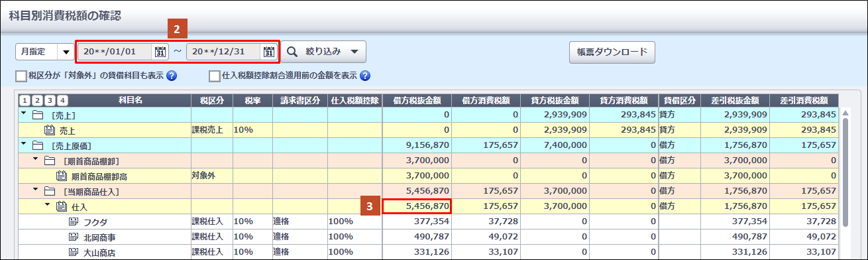
Task: Click 借方税抜金額 value 5,456,870 in 仕入 row
Action: [417, 206]
